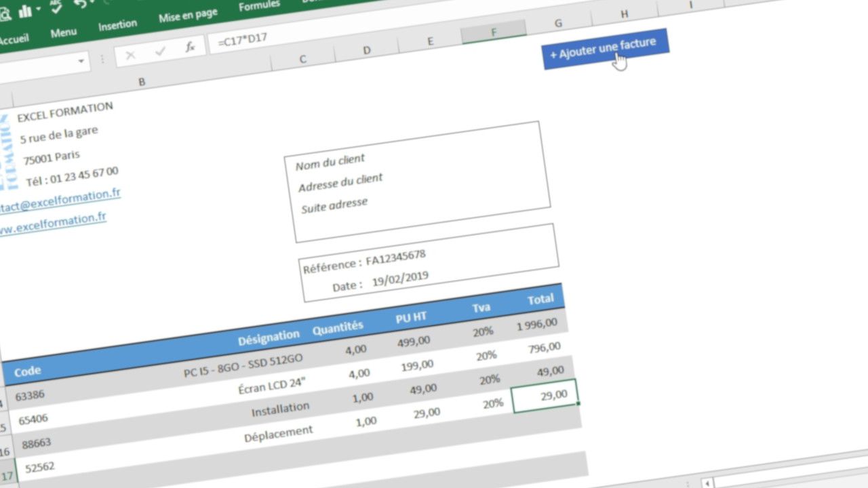Cancel the formula entry with the X icon
Screen dimensions: 868x488
click(x=130, y=55)
